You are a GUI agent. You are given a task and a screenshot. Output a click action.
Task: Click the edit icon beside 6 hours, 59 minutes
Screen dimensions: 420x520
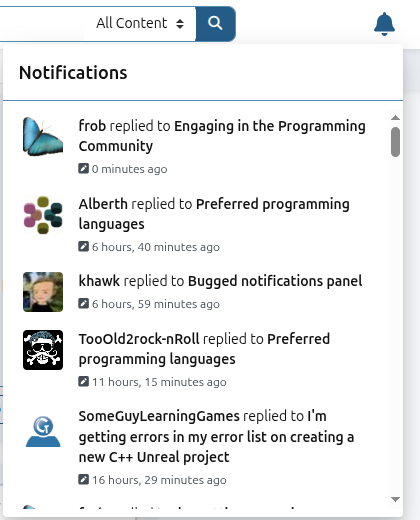[83, 303]
